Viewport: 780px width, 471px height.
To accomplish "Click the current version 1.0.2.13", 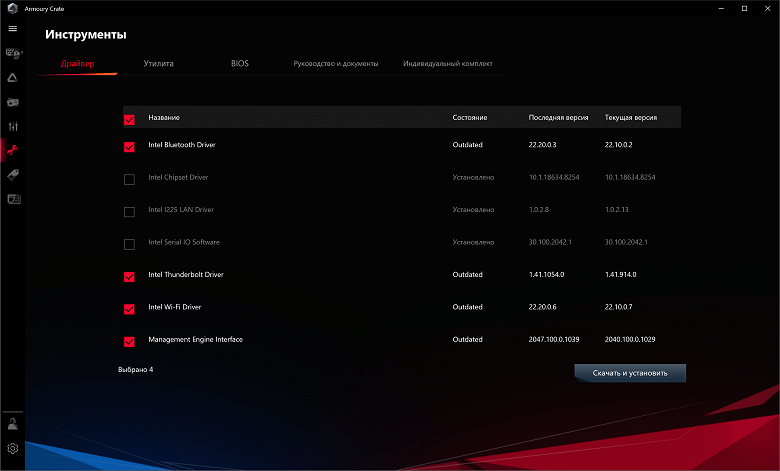I will point(617,209).
